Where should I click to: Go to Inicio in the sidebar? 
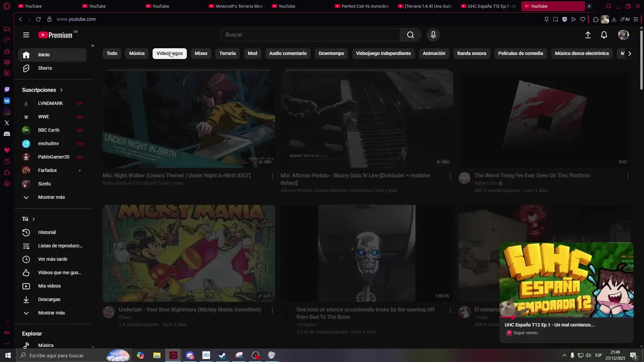point(52,55)
